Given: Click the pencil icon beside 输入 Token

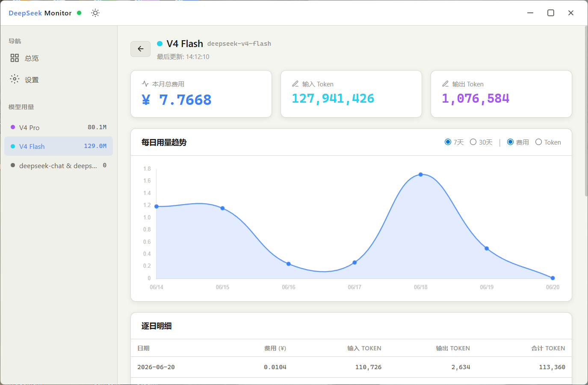Looking at the screenshot, I should 295,84.
